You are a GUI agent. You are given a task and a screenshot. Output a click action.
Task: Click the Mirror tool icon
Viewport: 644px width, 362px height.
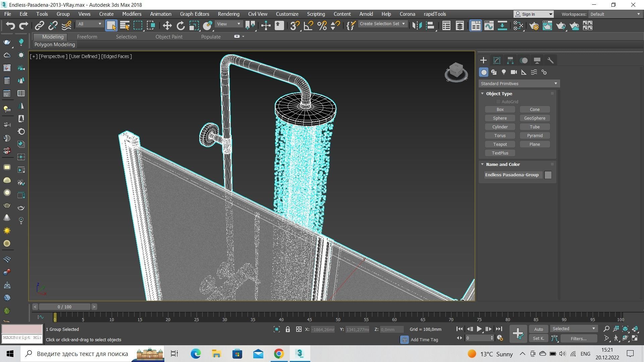[x=417, y=26]
